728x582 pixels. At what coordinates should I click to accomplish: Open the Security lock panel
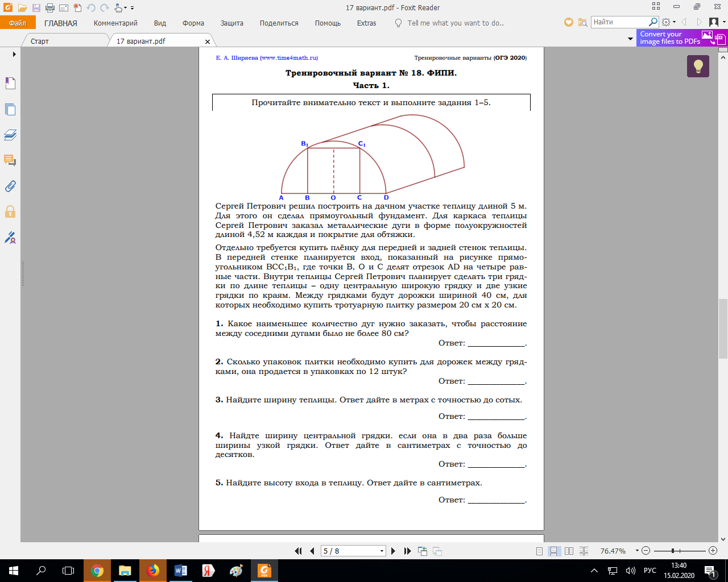click(10, 211)
